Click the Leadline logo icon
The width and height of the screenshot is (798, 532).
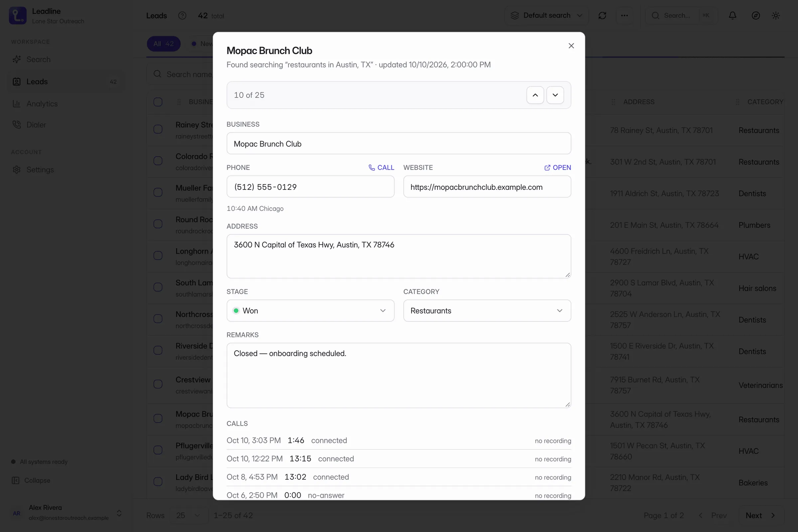pos(18,16)
